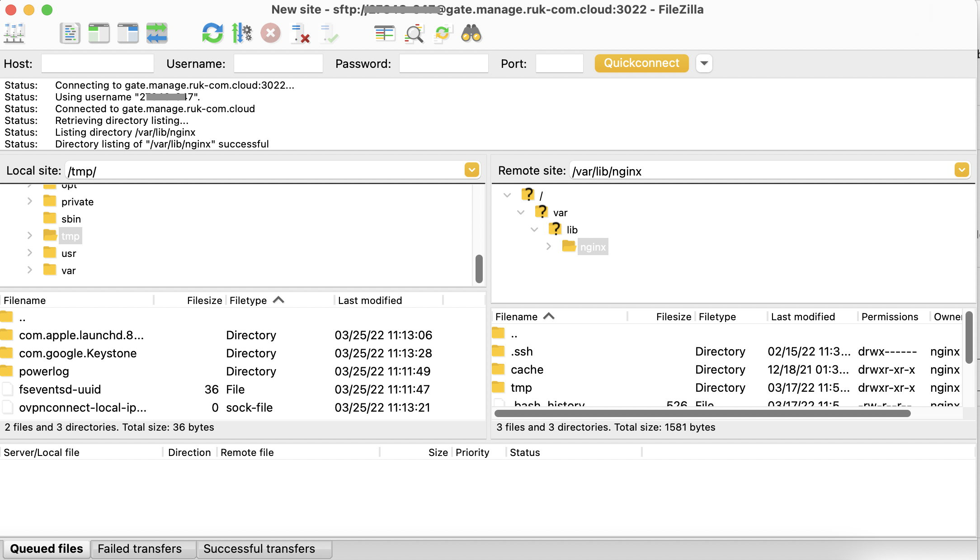
Task: Sort remote files by Filetype column
Action: (731, 317)
